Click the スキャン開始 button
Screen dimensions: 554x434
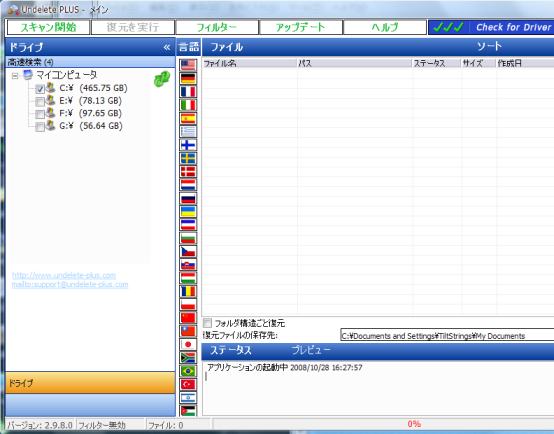tap(48, 27)
